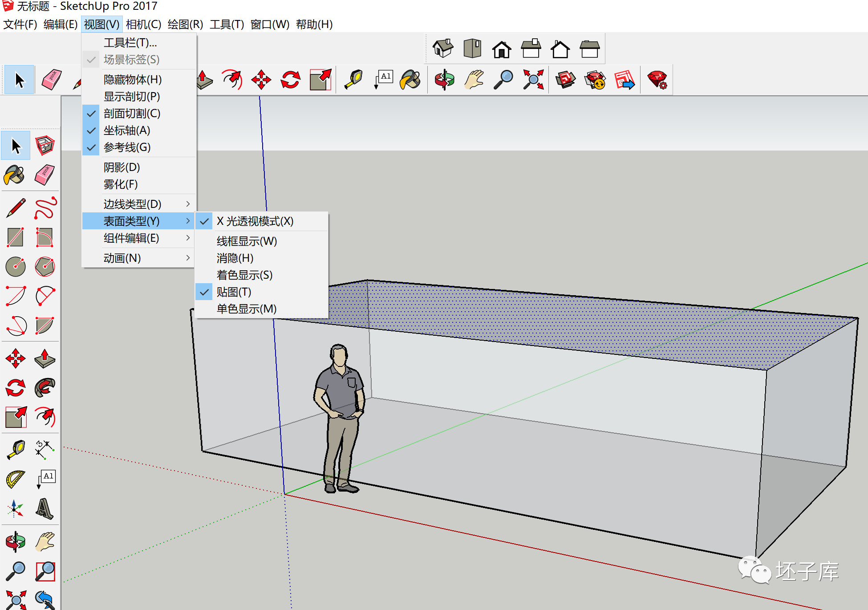Switch to Iso view house icon
The height and width of the screenshot is (610, 868).
coord(443,49)
